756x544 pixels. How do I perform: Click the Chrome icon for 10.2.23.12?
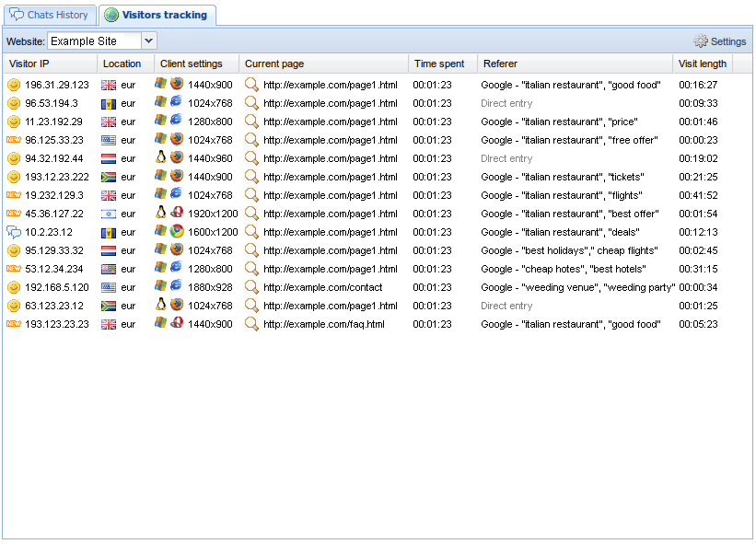[x=177, y=231]
